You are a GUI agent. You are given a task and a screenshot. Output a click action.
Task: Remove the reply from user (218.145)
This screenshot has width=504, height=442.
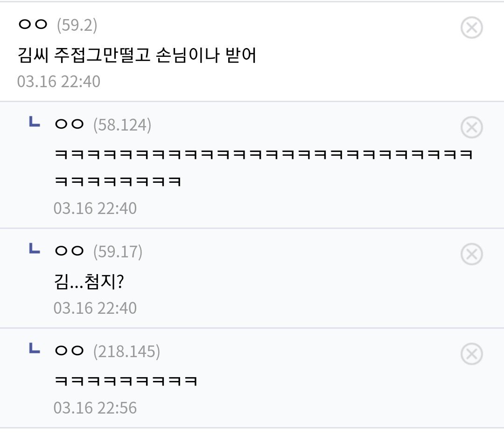471,355
